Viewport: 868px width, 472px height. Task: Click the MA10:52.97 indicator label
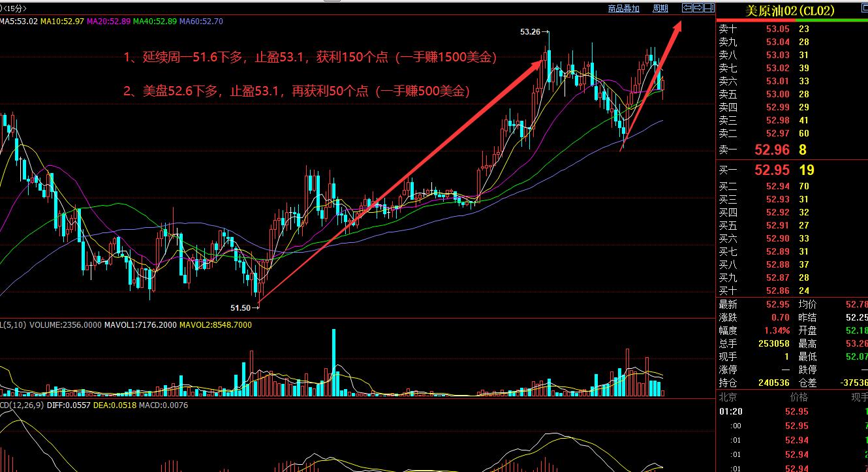click(x=62, y=22)
